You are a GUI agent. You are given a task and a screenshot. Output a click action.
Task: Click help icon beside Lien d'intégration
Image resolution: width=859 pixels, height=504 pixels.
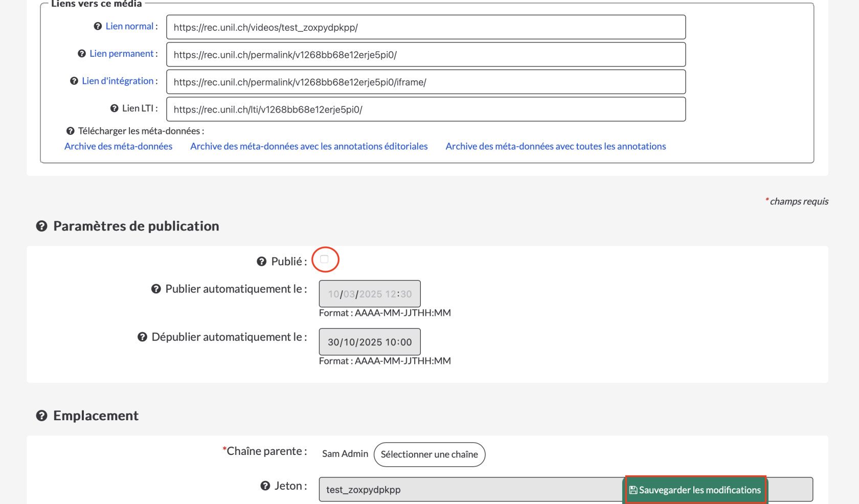[74, 81]
